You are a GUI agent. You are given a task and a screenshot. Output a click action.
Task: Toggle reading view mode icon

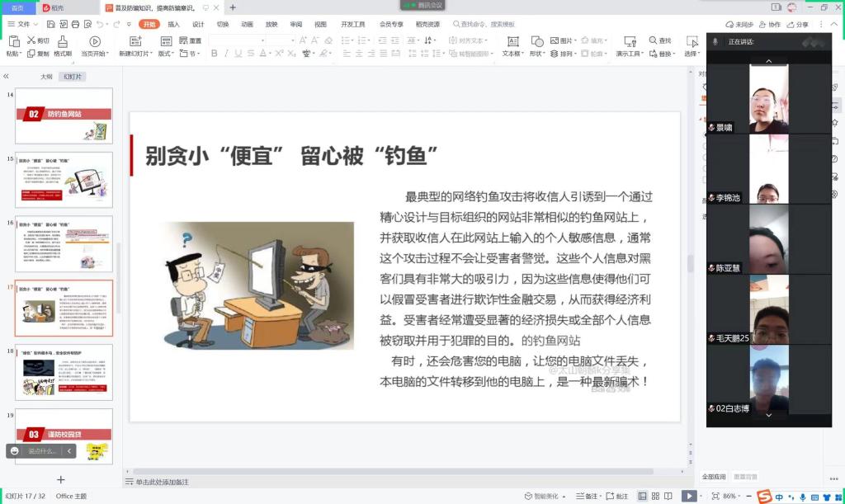point(669,496)
